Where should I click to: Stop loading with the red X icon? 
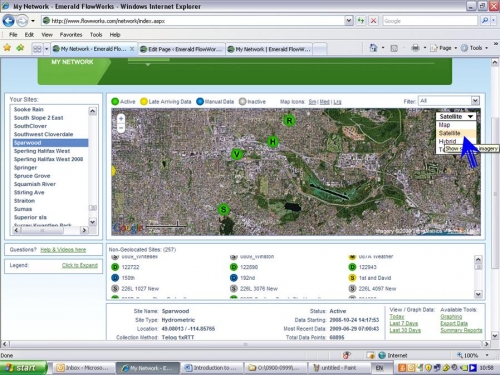click(374, 21)
